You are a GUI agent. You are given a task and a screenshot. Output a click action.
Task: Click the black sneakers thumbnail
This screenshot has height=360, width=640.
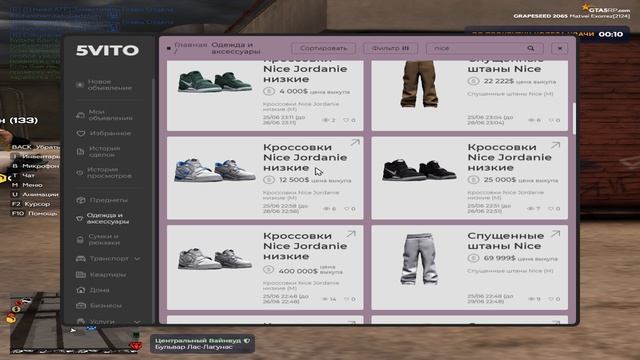(x=419, y=170)
